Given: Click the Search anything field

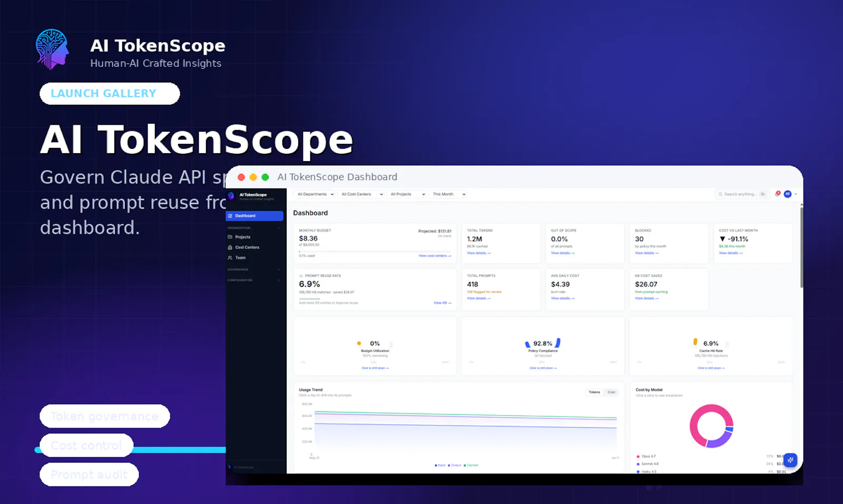Looking at the screenshot, I should [x=742, y=194].
